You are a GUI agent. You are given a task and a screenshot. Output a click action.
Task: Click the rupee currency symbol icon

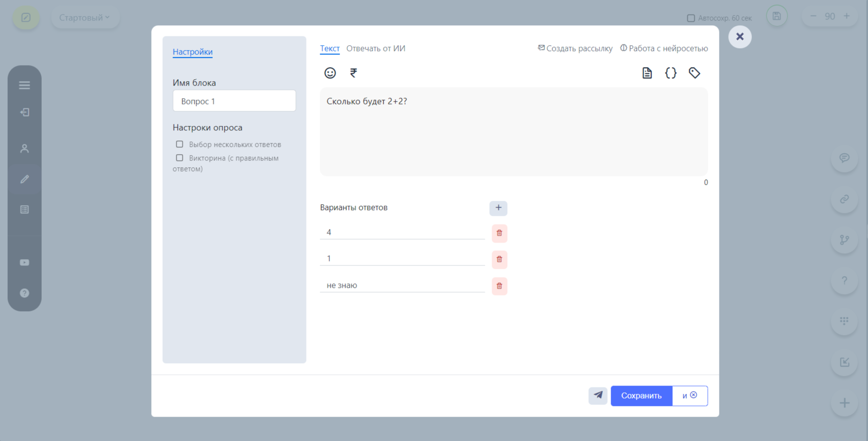354,73
